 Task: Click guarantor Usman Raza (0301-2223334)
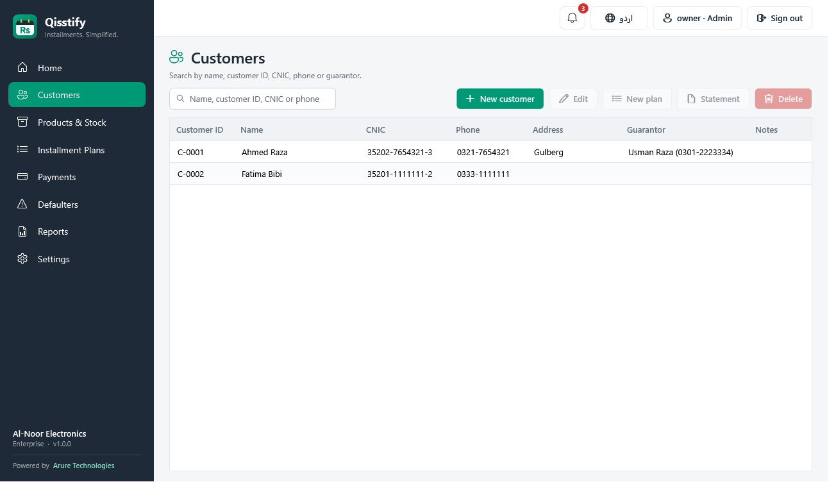pos(681,152)
